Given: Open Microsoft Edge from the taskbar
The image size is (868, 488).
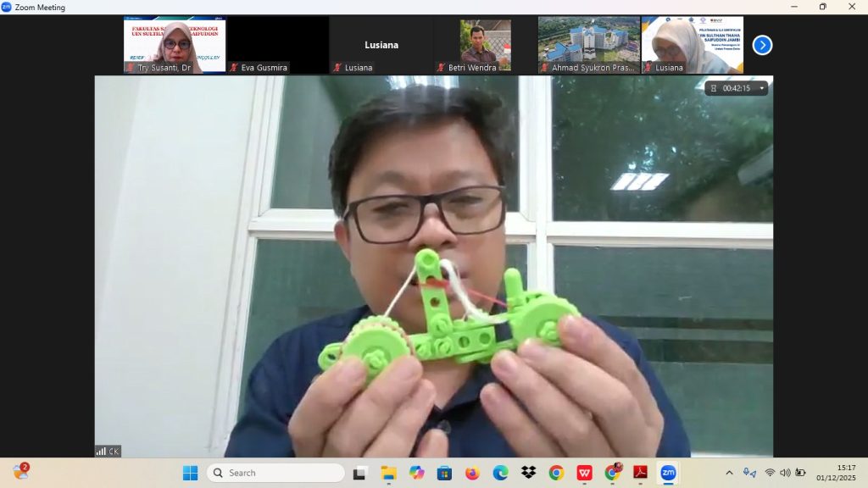Looking at the screenshot, I should coord(500,473).
